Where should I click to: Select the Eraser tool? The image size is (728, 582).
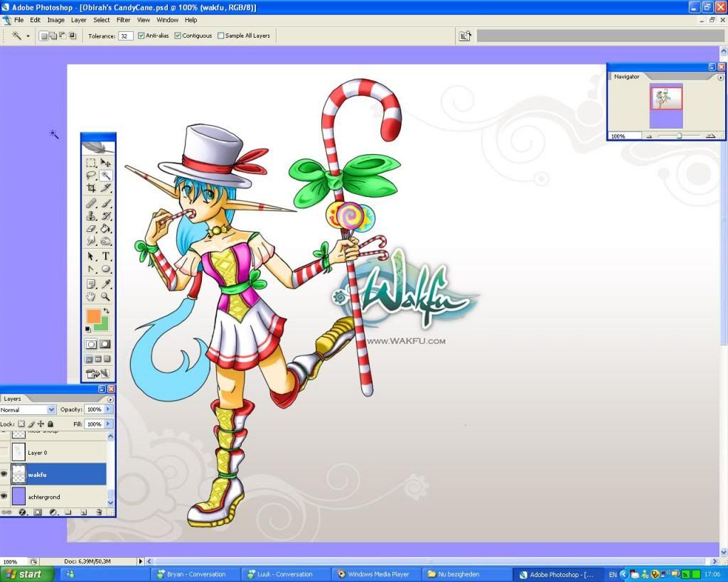pos(91,228)
